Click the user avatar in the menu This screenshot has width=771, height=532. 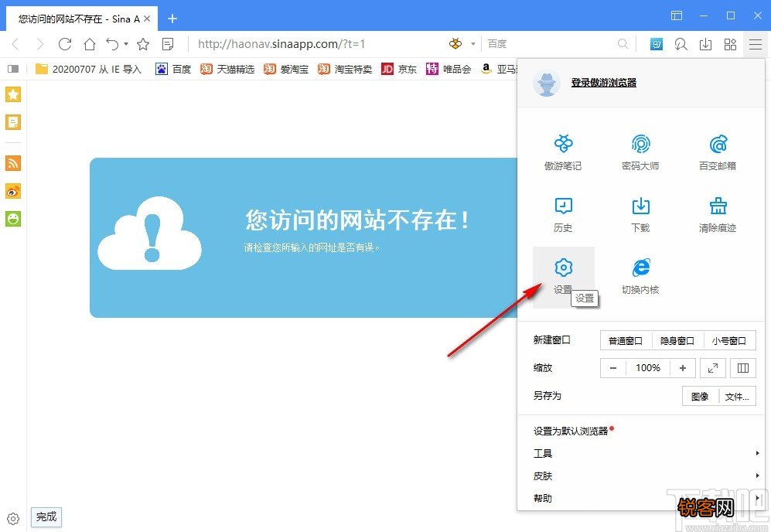[x=546, y=83]
